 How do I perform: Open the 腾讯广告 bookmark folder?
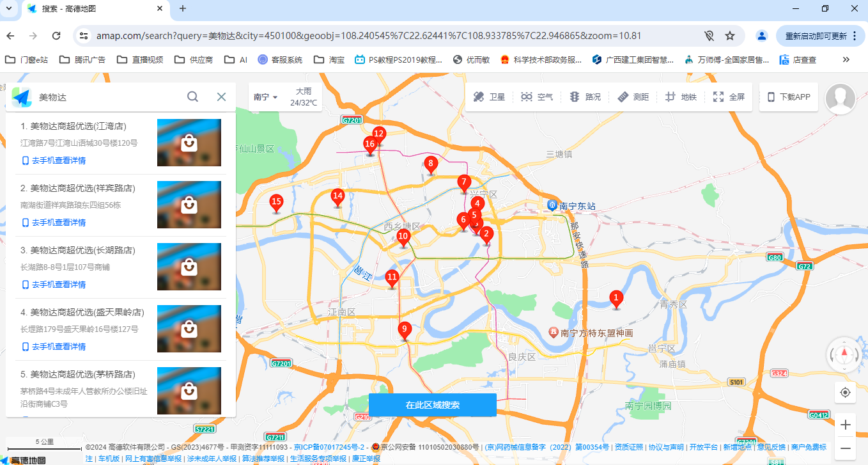82,59
